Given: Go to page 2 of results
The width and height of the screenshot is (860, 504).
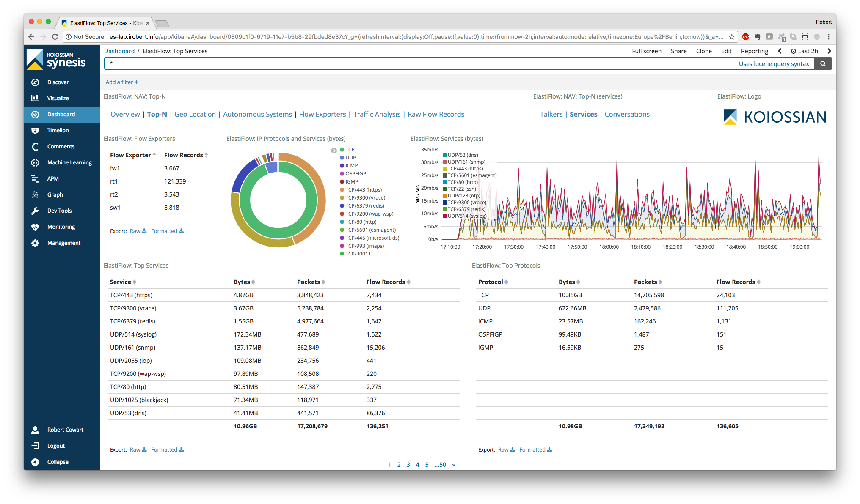Looking at the screenshot, I should [399, 465].
